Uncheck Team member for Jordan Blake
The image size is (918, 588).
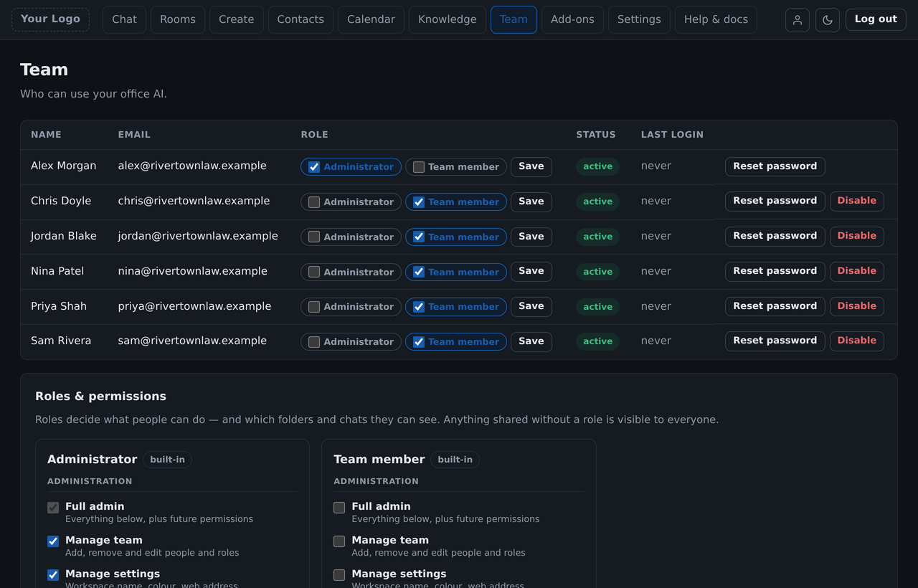pos(419,237)
